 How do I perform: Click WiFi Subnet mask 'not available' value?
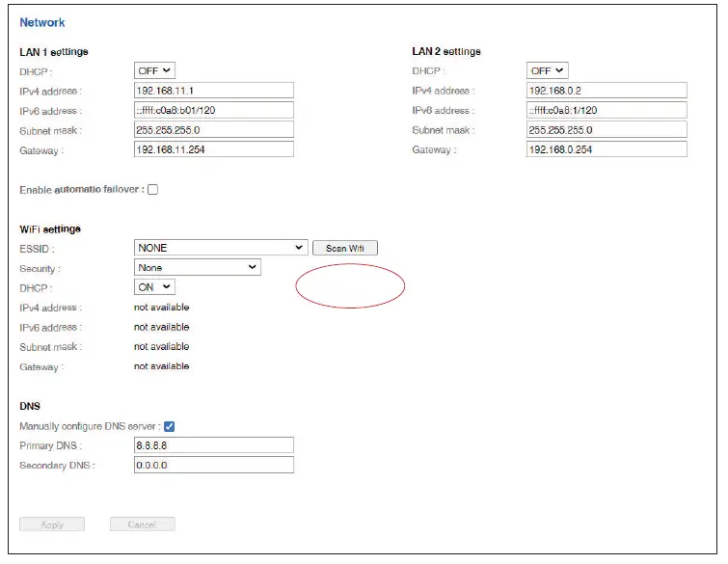[162, 347]
